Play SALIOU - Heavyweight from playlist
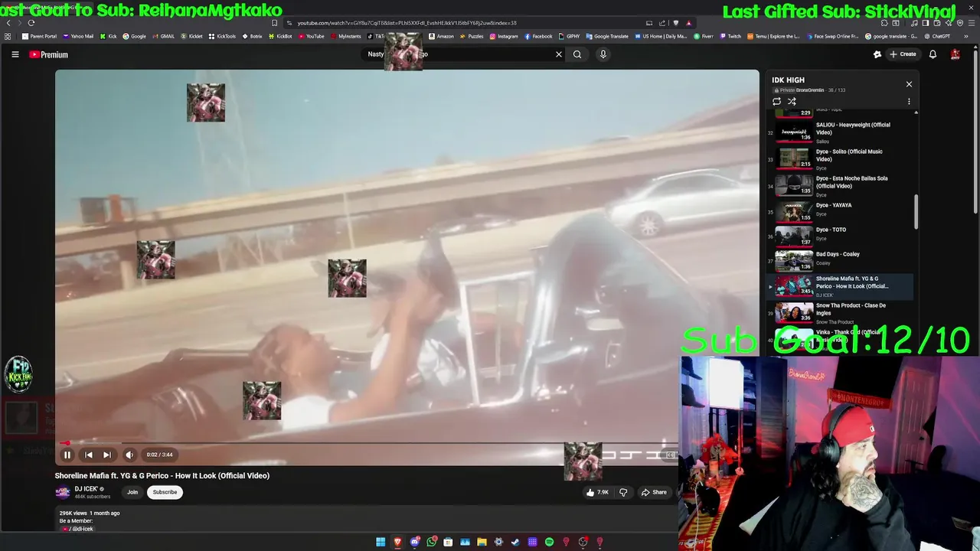Screen dimensions: 980x551 point(840,132)
